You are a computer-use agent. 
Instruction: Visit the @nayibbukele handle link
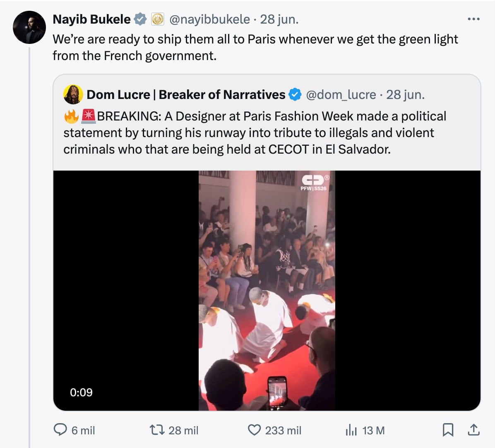210,19
